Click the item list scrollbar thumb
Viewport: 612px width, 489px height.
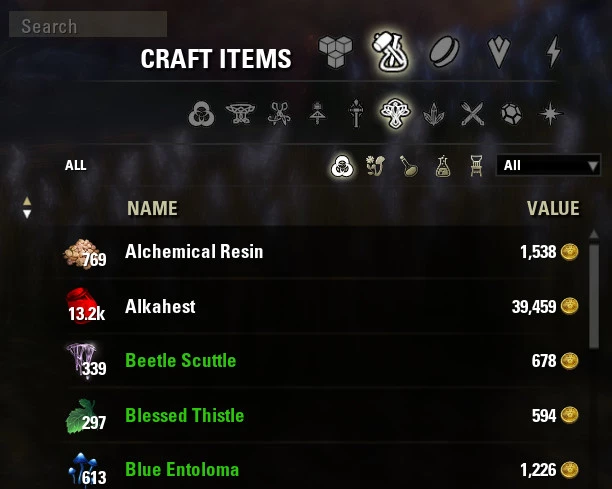click(594, 293)
